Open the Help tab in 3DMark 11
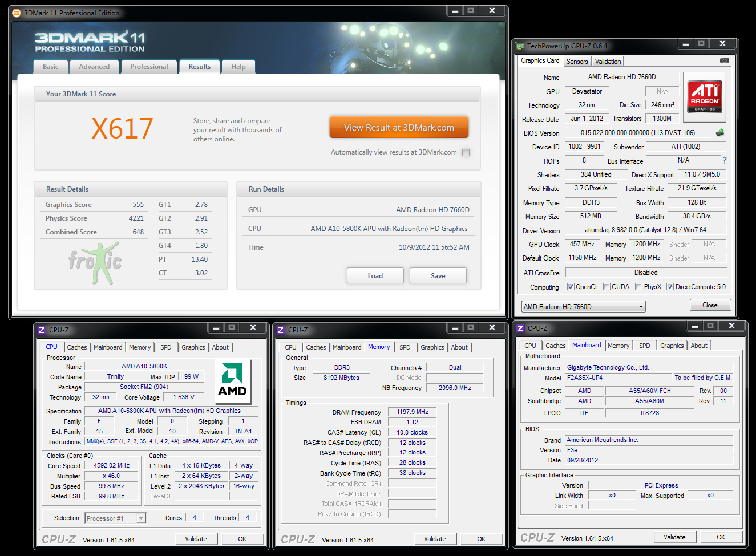Image resolution: width=756 pixels, height=556 pixels. point(238,67)
